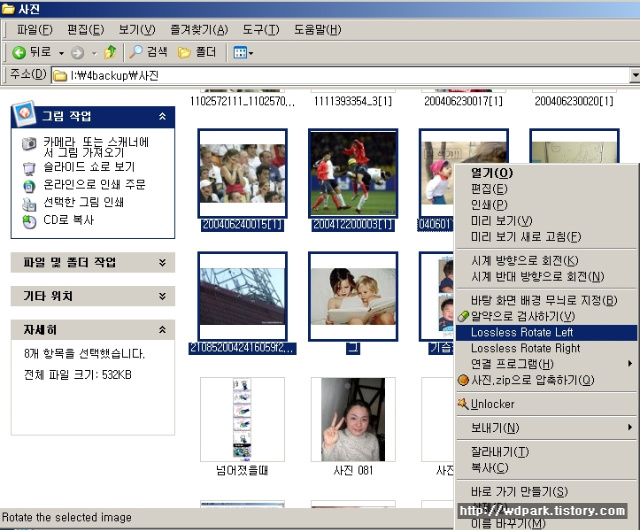Click the 그림 작업 panel picture icon
Image resolution: width=640 pixels, height=530 pixels.
coord(24,114)
